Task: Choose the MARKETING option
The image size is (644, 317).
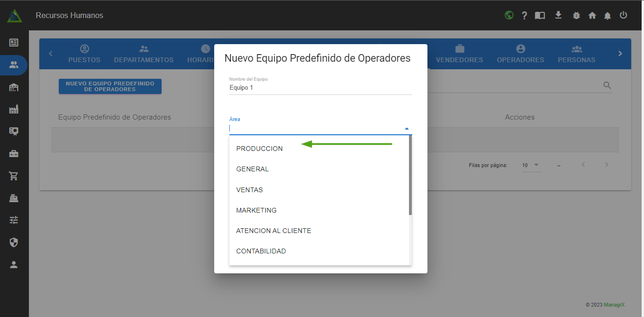Action: [256, 210]
